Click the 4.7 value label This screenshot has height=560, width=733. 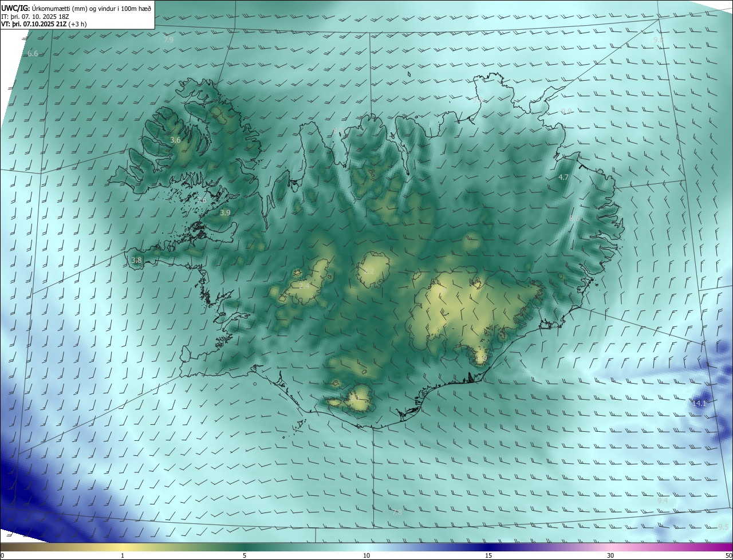563,178
